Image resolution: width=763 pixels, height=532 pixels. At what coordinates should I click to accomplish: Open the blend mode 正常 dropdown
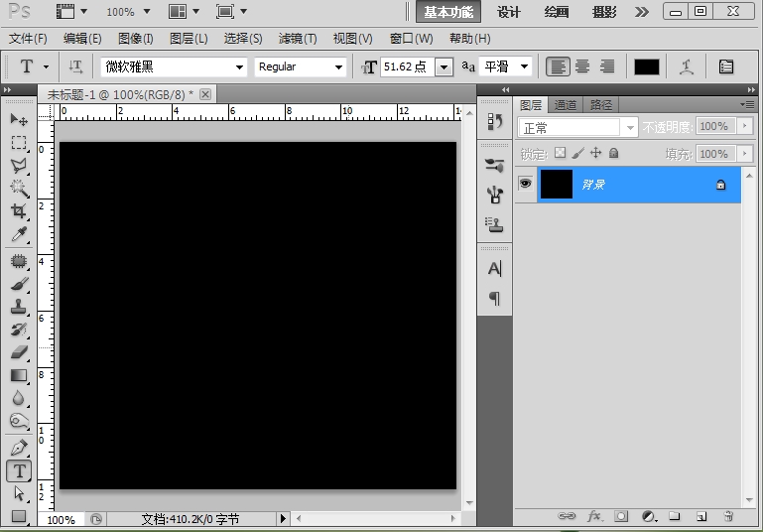(x=577, y=127)
